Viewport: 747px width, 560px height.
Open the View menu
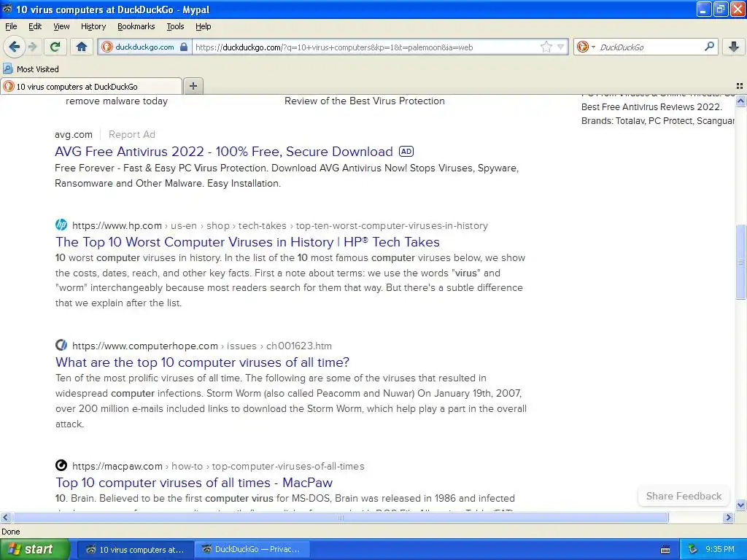[x=61, y=26]
